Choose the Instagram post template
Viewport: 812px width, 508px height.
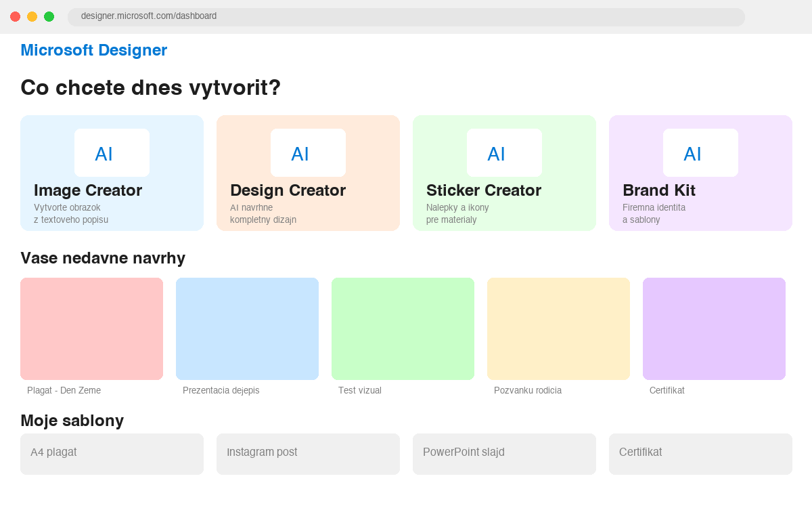click(308, 454)
